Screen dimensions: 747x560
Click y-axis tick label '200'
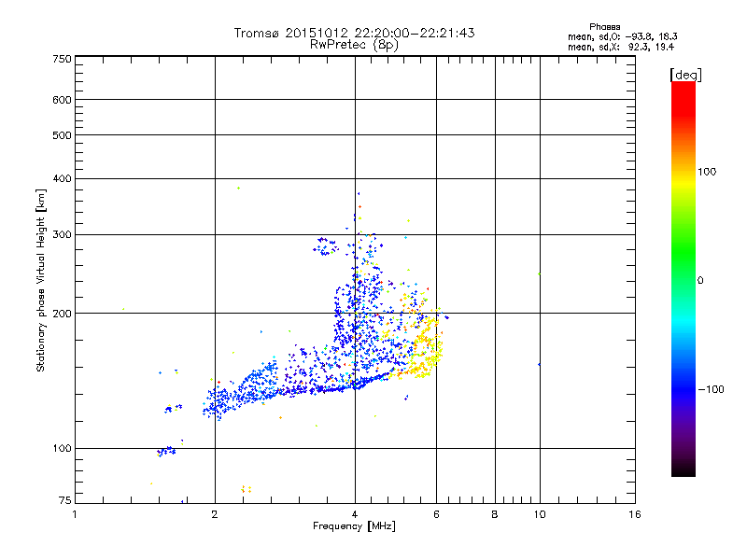(x=62, y=314)
